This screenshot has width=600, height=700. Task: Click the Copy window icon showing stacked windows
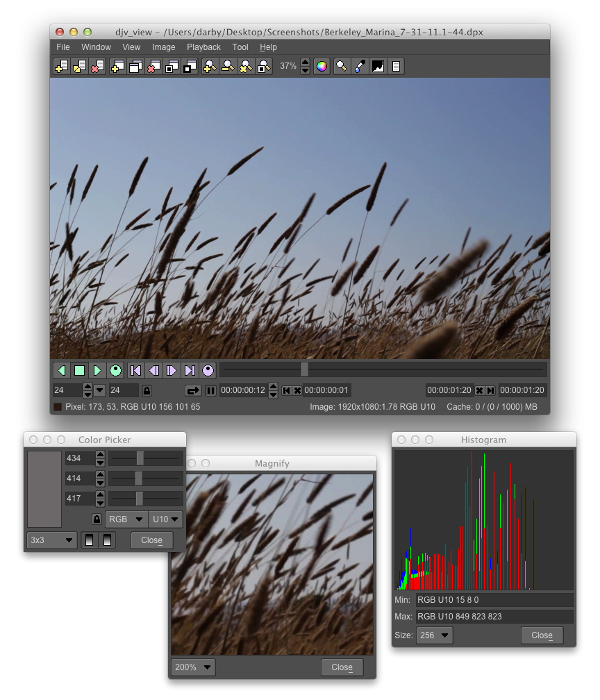[135, 67]
